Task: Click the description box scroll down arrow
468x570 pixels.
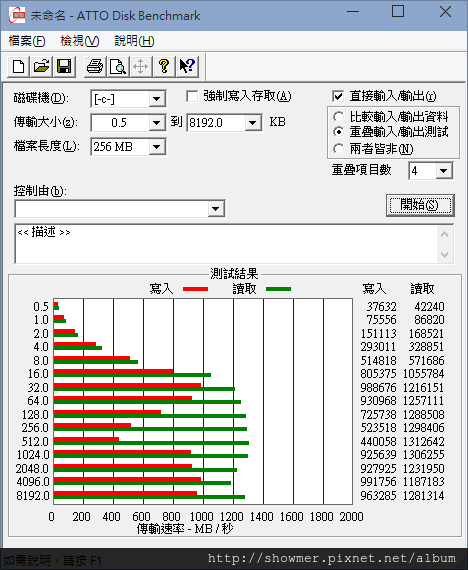Action: pos(444,254)
